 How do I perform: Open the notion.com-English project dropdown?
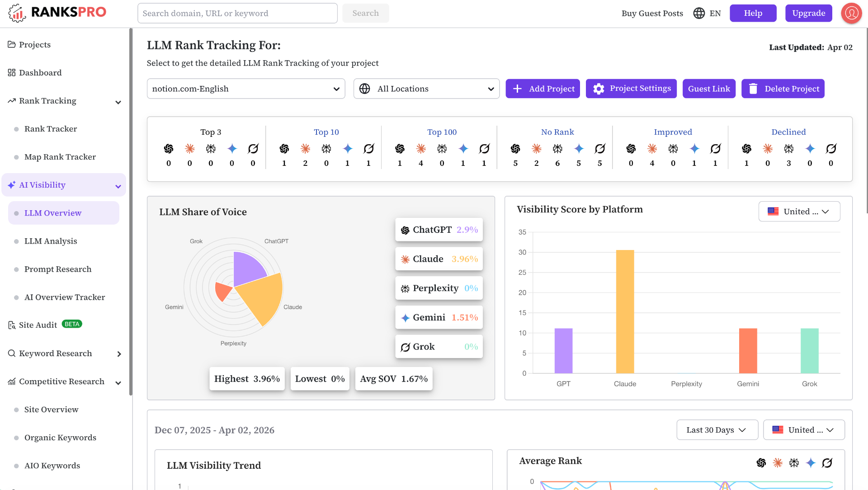point(246,89)
